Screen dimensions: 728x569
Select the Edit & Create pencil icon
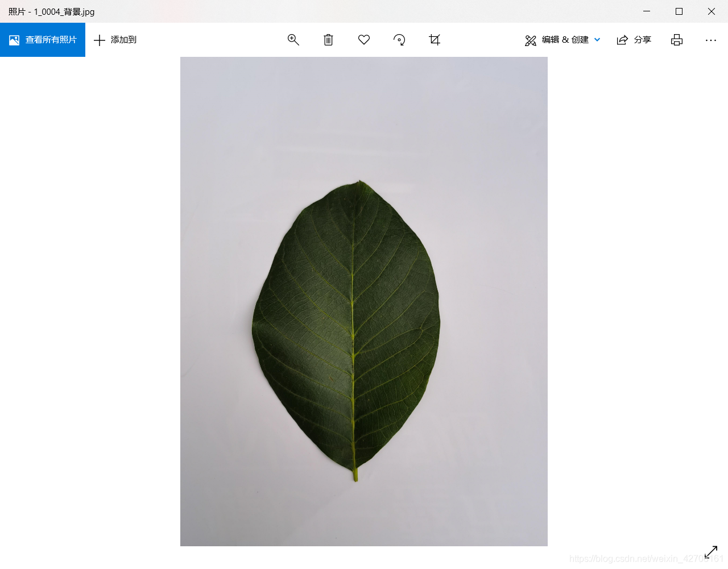point(531,40)
